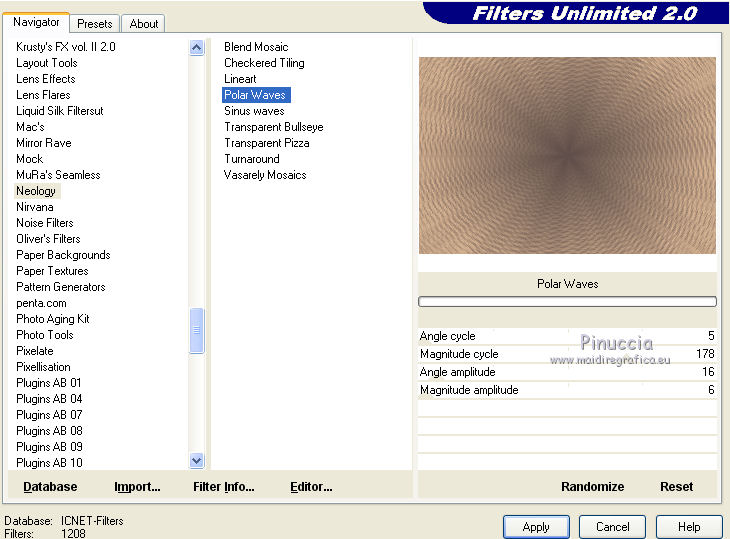The height and width of the screenshot is (539, 730).
Task: Select Plugins AB 10 category
Action: click(x=49, y=463)
